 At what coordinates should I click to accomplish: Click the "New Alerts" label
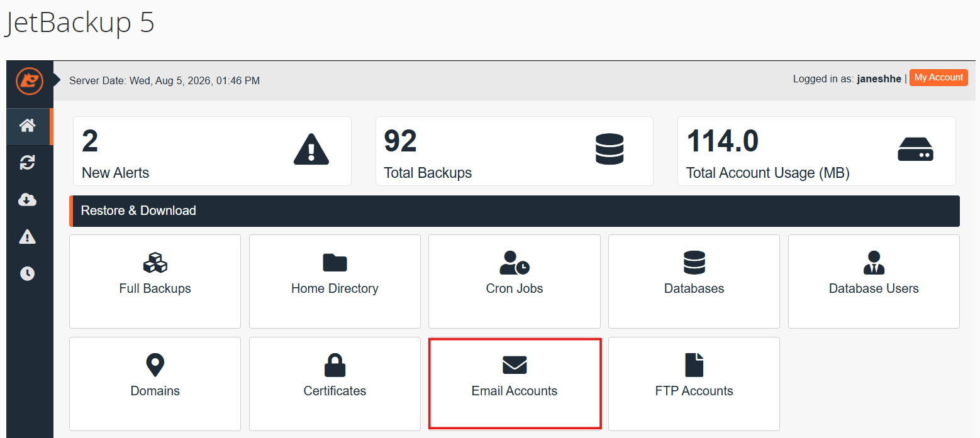[116, 173]
